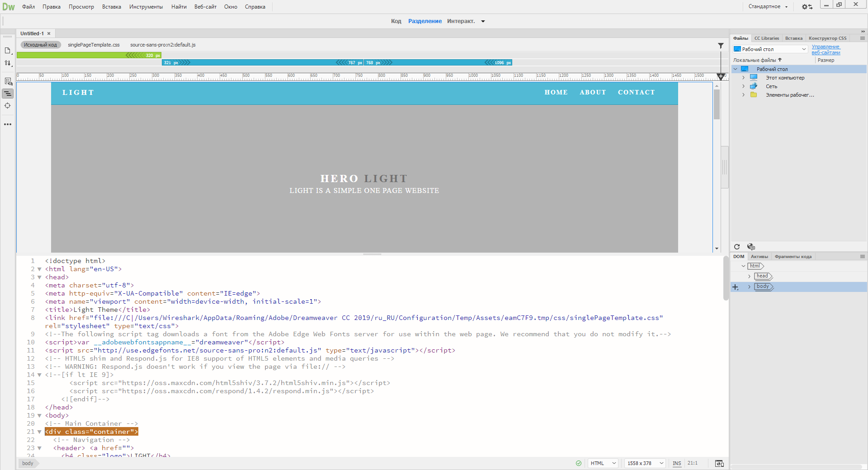868x470 pixels.
Task: Open the Рабочий стол site dropdown
Action: click(x=770, y=49)
